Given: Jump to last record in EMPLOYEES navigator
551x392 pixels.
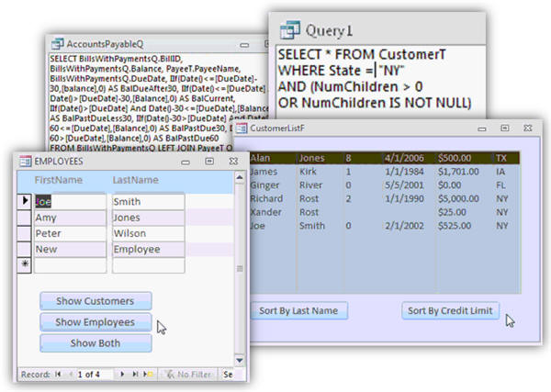Looking at the screenshot, I should coord(134,375).
